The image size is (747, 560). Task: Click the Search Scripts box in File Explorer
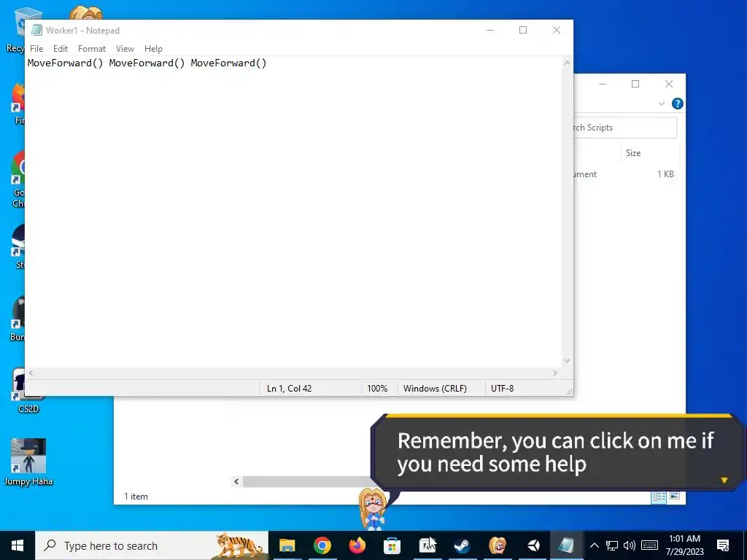tap(624, 128)
